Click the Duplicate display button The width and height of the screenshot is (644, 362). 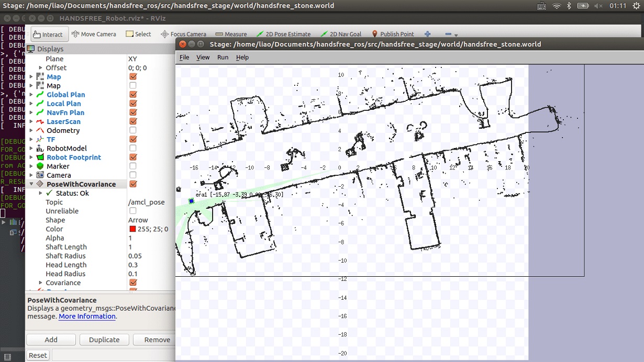pyautogui.click(x=104, y=340)
